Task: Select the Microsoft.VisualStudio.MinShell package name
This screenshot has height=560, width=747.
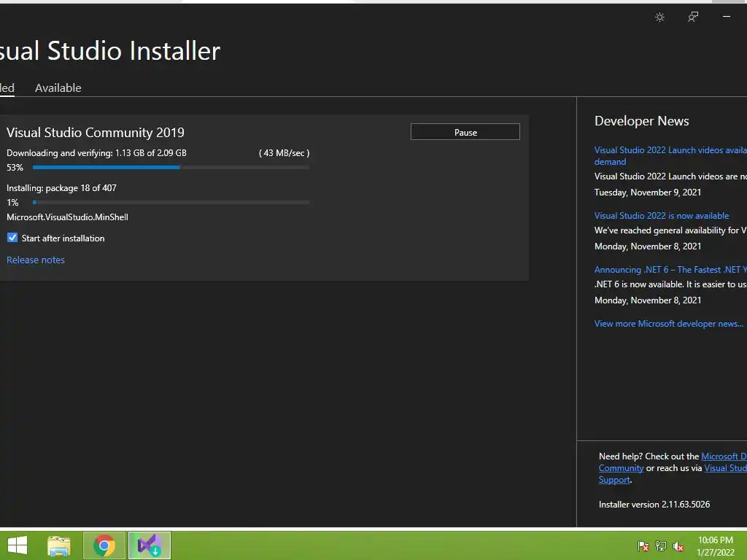Action: [67, 217]
